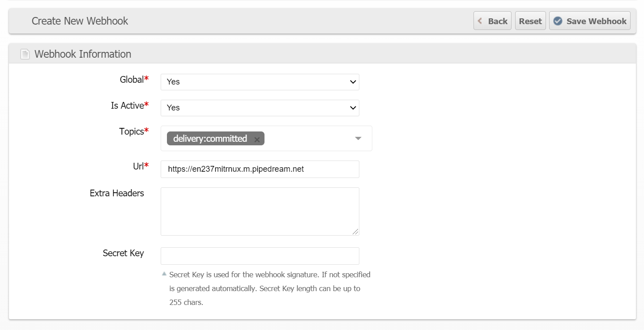
Task: Click inside the Extra Headers text area
Action: [260, 211]
